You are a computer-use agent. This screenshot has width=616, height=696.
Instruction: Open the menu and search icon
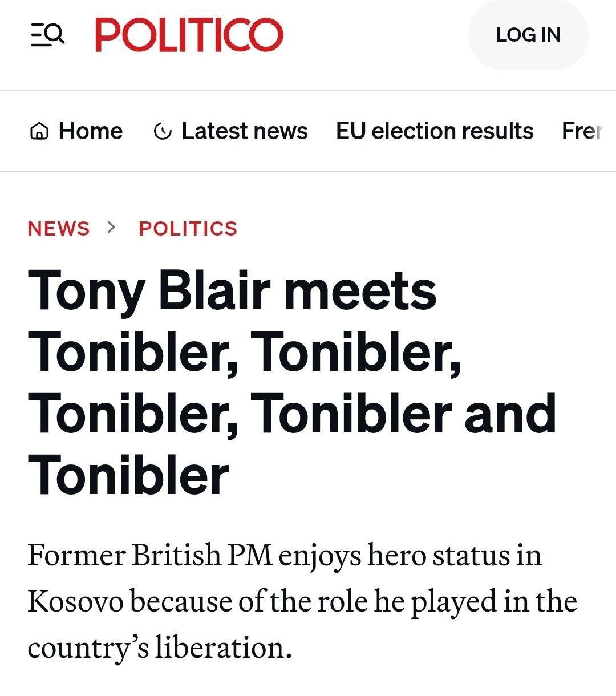pos(47,35)
